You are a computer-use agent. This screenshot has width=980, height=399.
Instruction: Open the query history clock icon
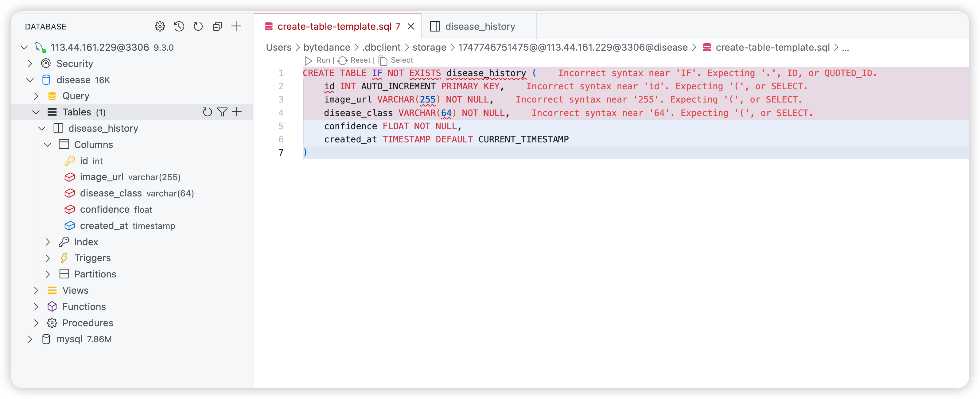[x=179, y=26]
